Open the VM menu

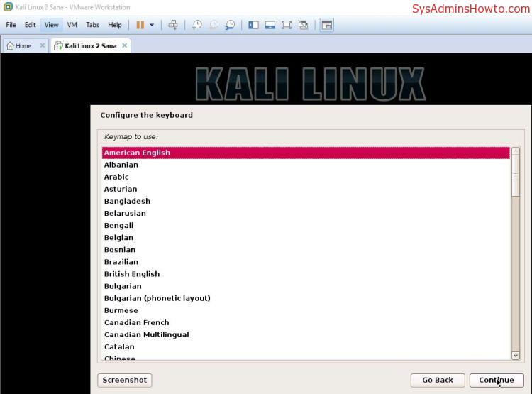point(72,25)
